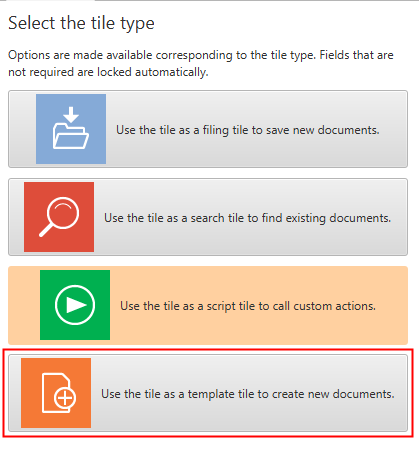Screen dimensions: 419x453
Task: Click the folder glyph in the filing tile icon
Action: click(71, 136)
